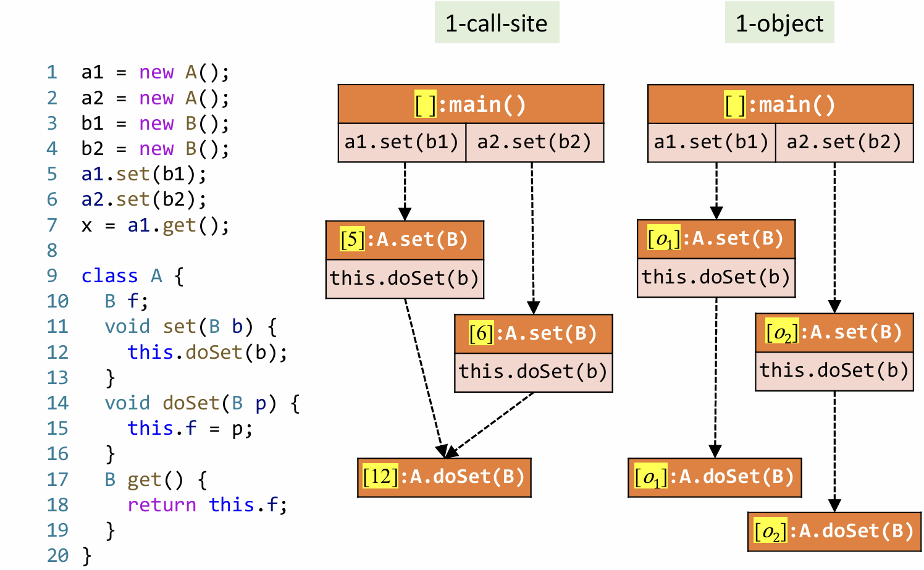Click line number 14 in the code gutter
This screenshot has width=924, height=570.
point(58,403)
